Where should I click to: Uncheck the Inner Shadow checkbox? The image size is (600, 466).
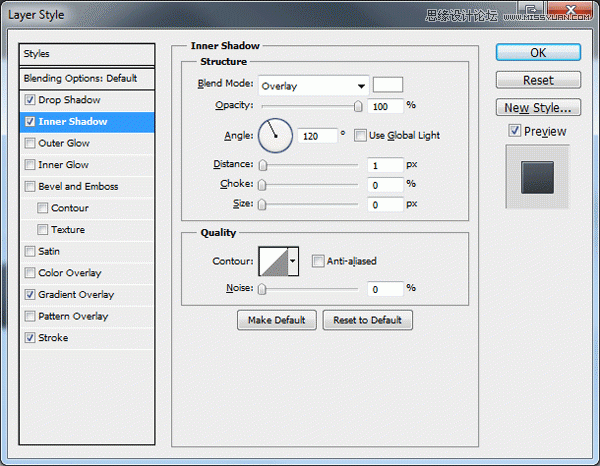point(30,122)
